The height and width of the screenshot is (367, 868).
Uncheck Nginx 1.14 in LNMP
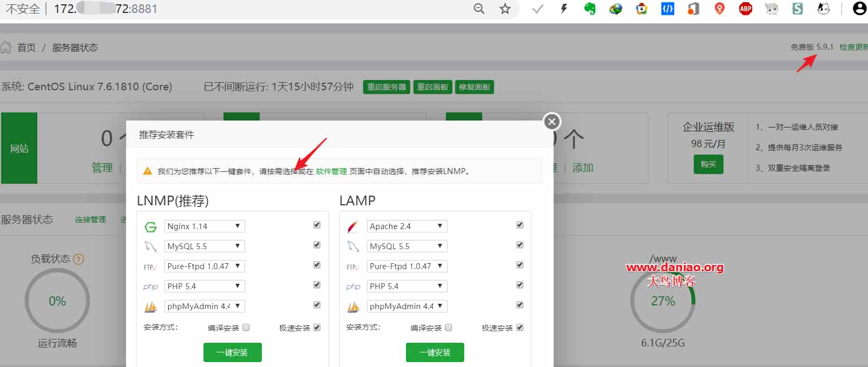point(317,225)
